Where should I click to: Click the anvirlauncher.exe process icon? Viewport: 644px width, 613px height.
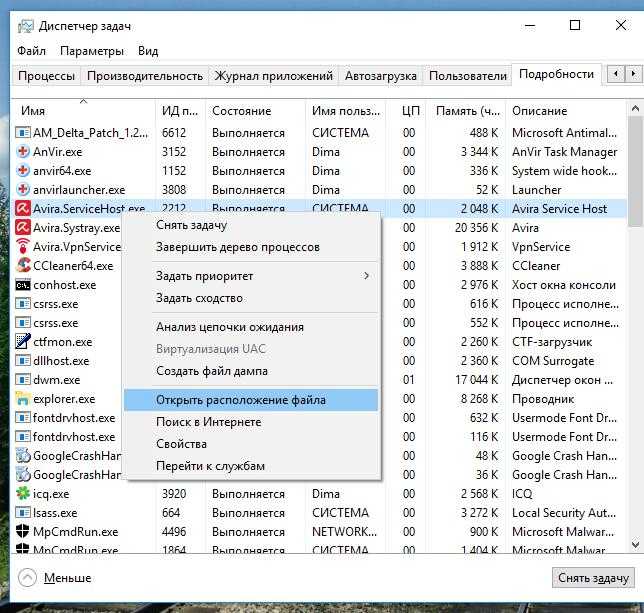pos(23,189)
